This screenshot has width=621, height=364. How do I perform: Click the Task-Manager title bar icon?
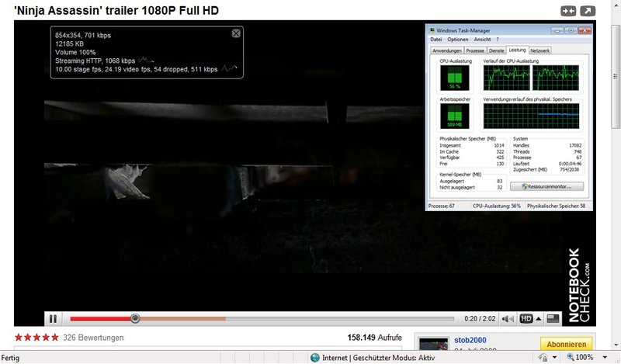click(432, 30)
